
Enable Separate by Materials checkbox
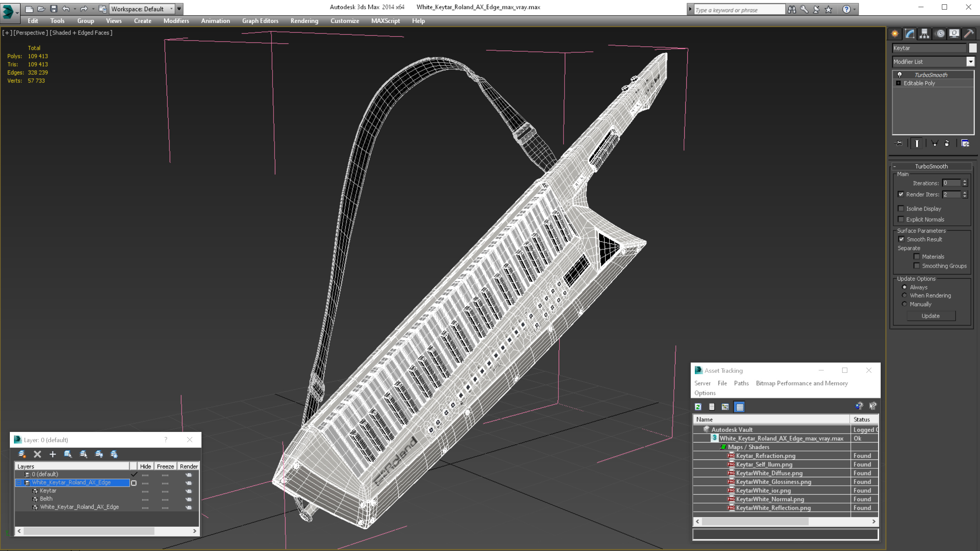917,256
